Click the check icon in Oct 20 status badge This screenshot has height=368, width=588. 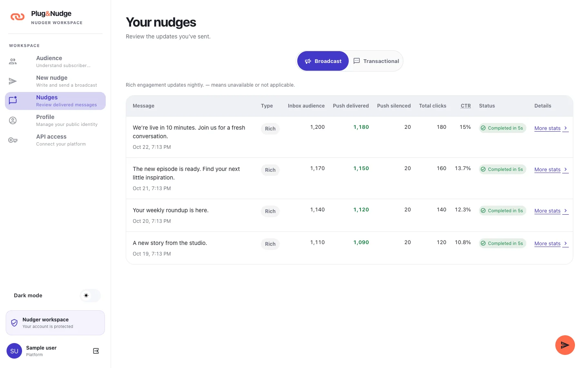tap(483, 211)
